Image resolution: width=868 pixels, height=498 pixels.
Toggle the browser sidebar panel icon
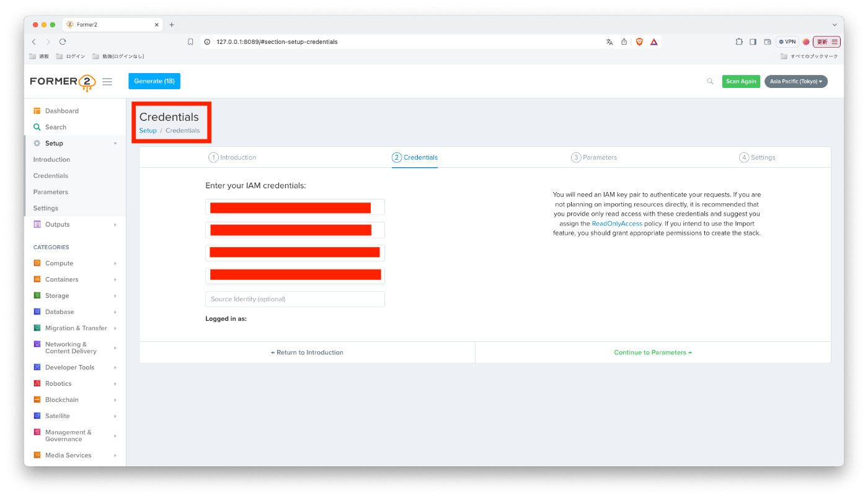point(753,41)
